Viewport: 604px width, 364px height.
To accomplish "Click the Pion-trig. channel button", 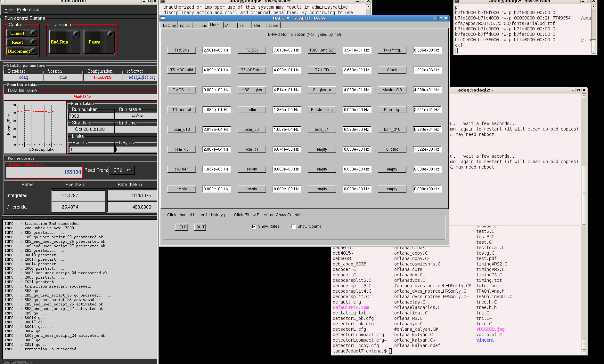I will [392, 110].
